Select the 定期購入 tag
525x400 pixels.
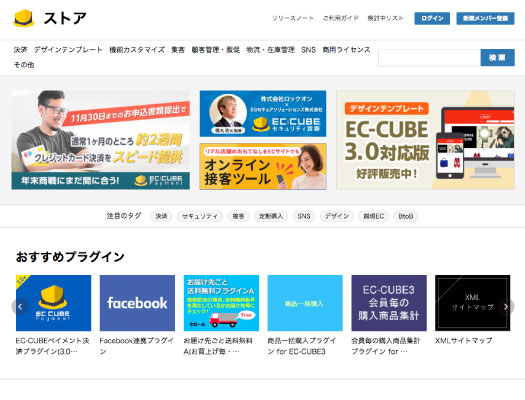(271, 216)
